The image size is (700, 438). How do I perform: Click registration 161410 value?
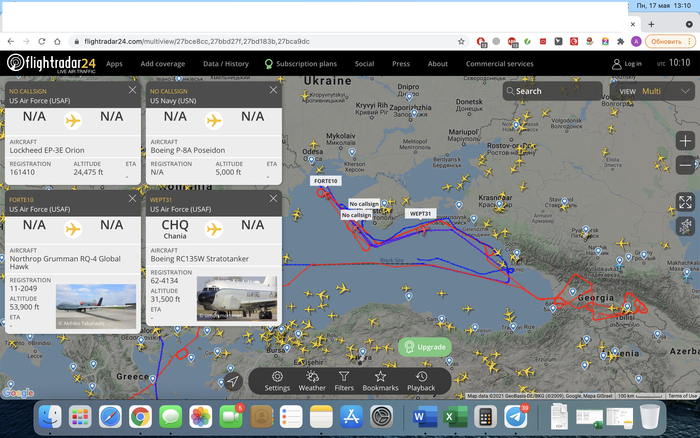(22, 172)
